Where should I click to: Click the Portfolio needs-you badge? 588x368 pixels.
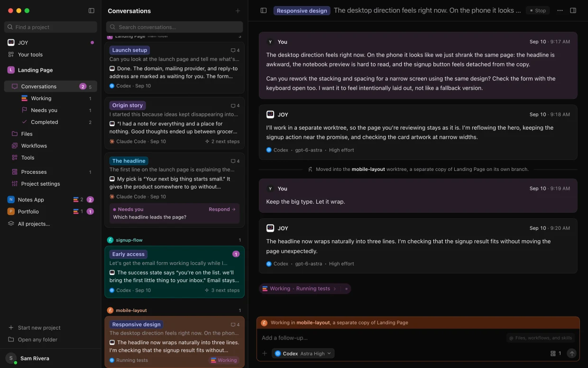coord(90,212)
